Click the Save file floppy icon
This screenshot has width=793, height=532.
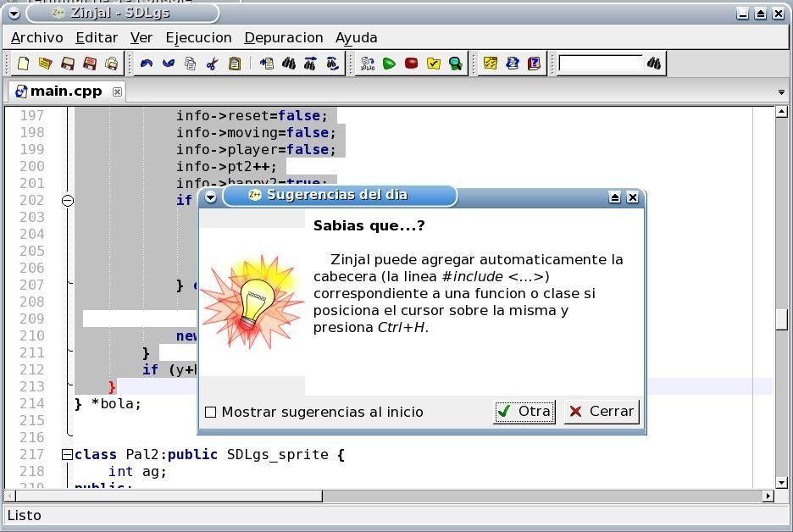(68, 64)
